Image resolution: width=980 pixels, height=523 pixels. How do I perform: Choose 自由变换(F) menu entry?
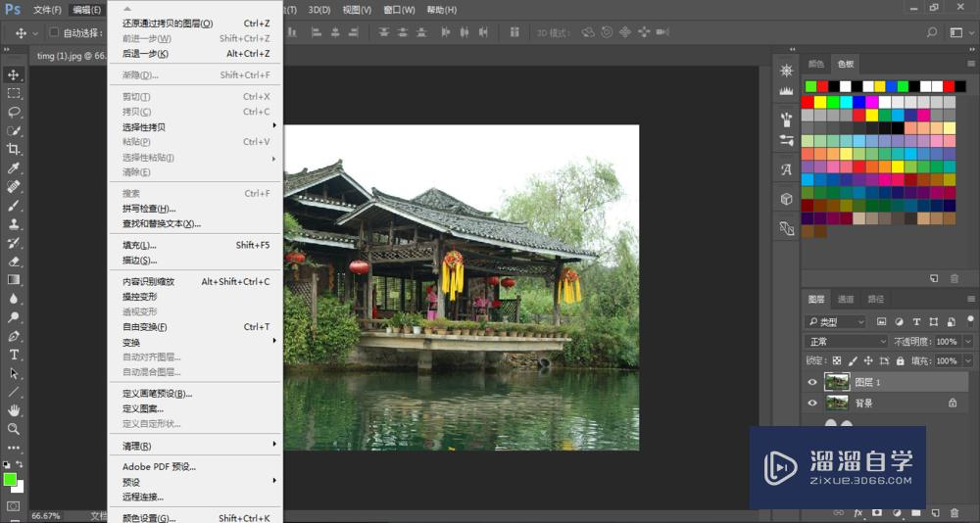click(x=196, y=327)
